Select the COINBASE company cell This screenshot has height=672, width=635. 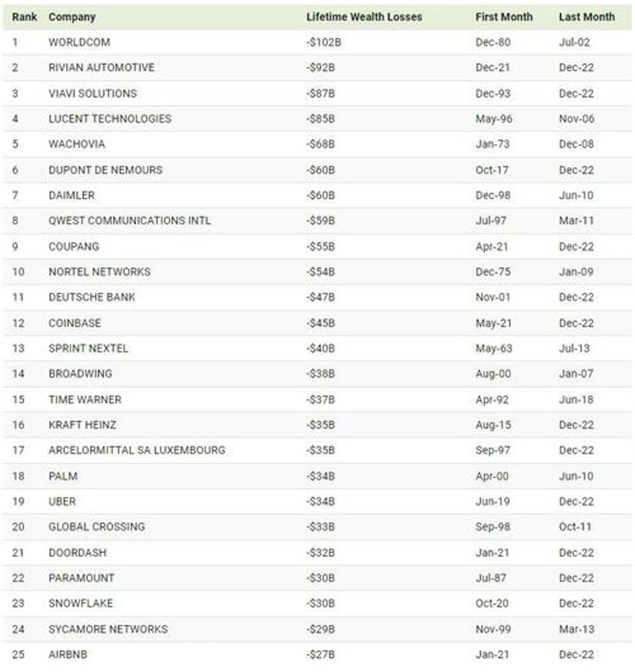click(75, 323)
